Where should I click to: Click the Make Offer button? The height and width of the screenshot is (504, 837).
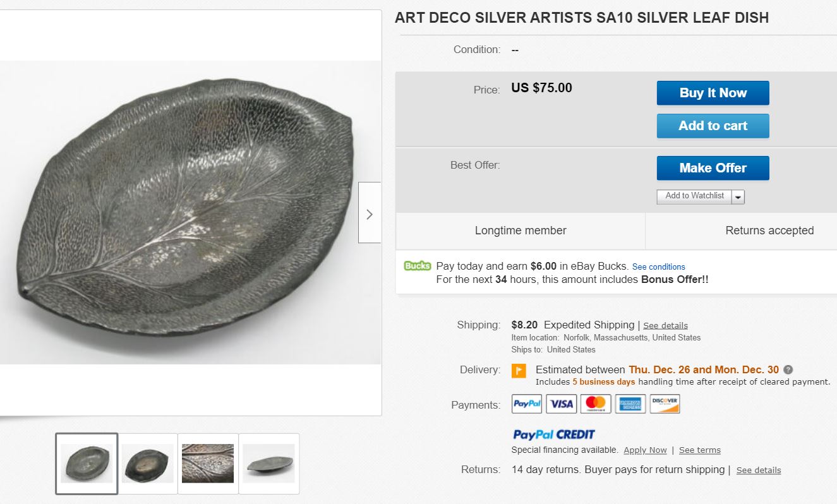(713, 167)
